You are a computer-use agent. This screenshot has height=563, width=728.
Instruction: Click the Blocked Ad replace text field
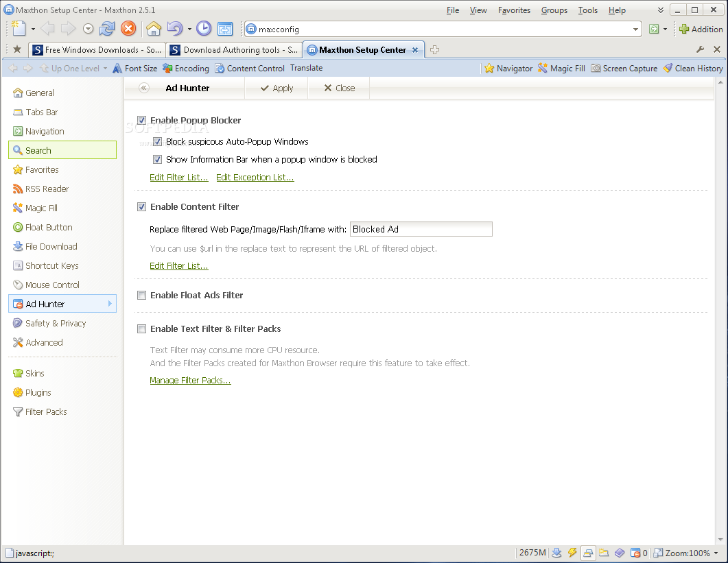click(421, 229)
